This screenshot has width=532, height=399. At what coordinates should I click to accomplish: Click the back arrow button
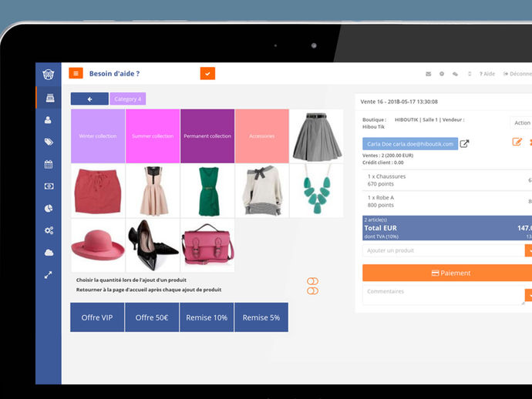[x=89, y=99]
